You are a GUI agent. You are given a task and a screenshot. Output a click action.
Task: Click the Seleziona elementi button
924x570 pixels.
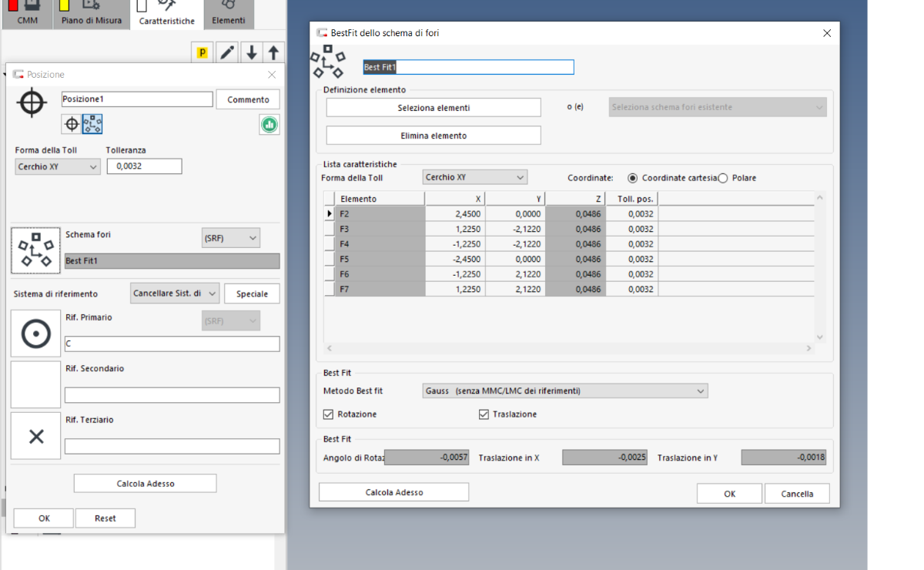[434, 108]
